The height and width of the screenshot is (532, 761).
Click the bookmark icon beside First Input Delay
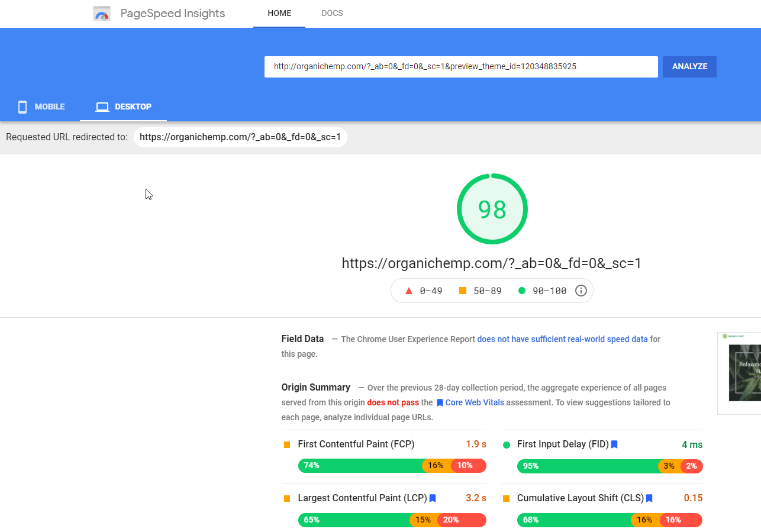click(x=614, y=444)
